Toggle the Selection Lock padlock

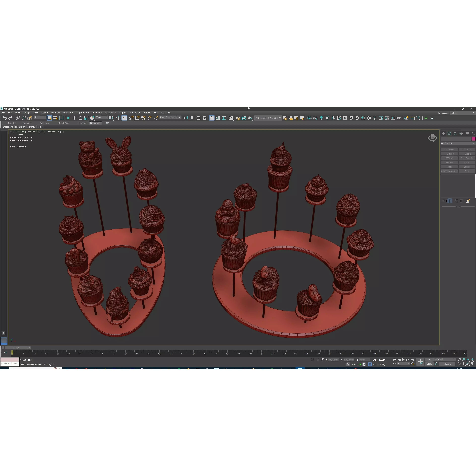[318, 360]
